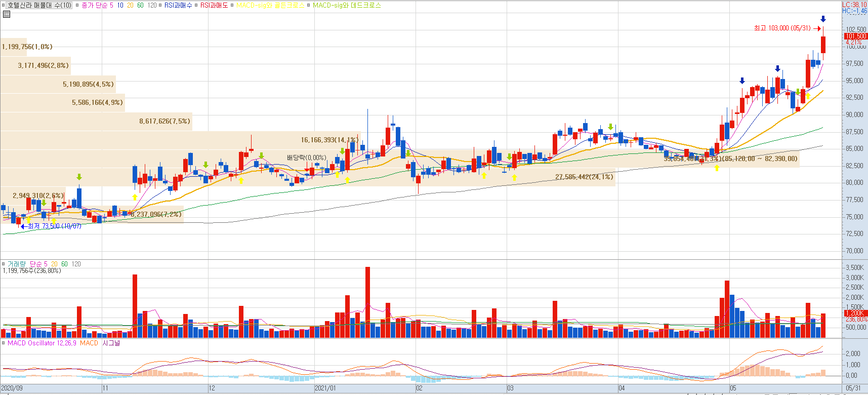Toggle the 종가 단순 moving average square
The image size is (868, 395).
(x=77, y=6)
